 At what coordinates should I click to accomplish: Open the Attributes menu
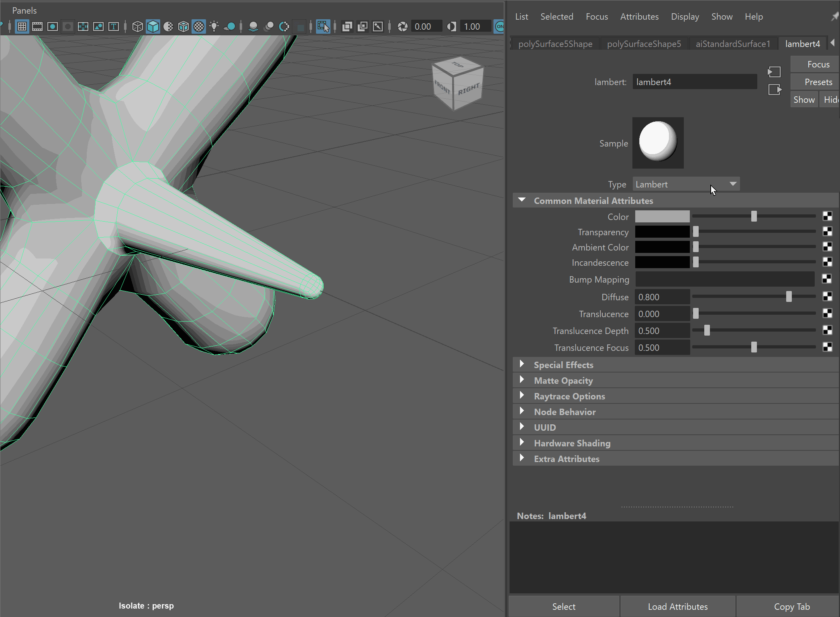(x=639, y=16)
